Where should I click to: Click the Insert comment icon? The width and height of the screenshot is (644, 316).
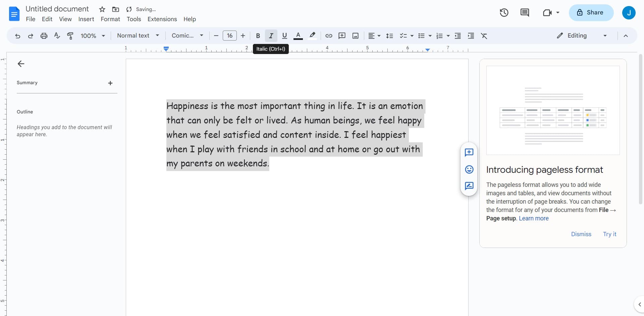coord(342,36)
